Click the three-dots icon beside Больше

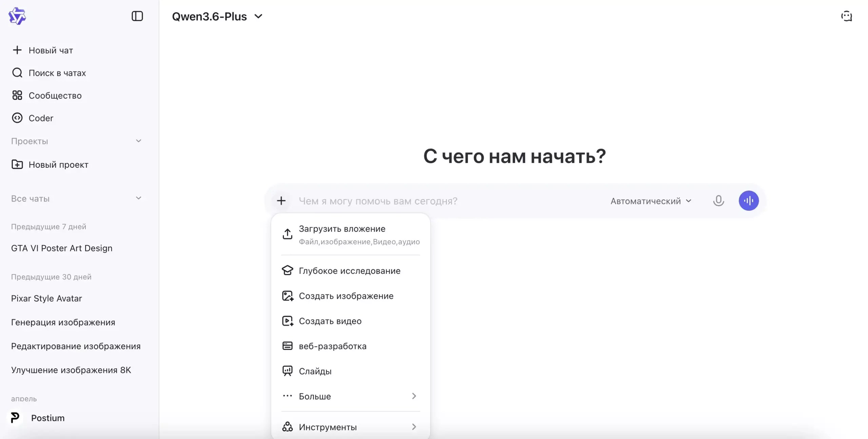click(x=288, y=396)
